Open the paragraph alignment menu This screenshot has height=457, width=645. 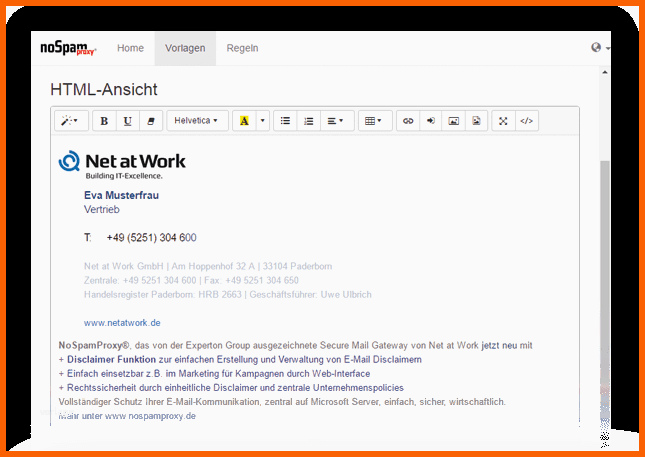(337, 121)
